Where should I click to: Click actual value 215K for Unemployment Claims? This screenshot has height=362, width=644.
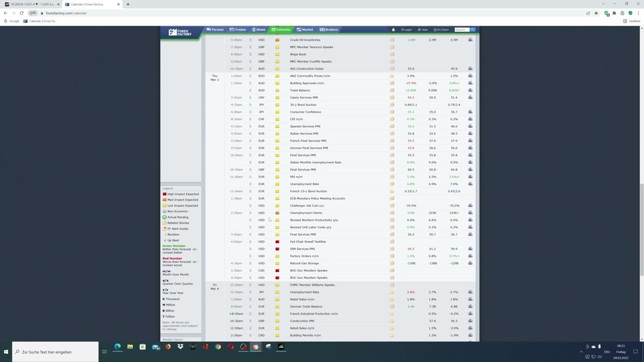pos(411,213)
